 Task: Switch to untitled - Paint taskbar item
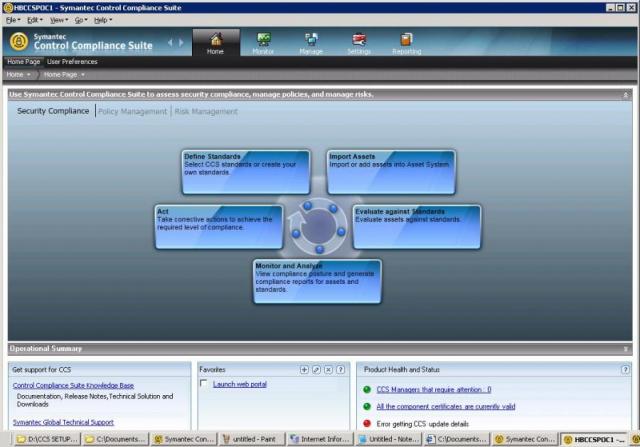click(252, 439)
